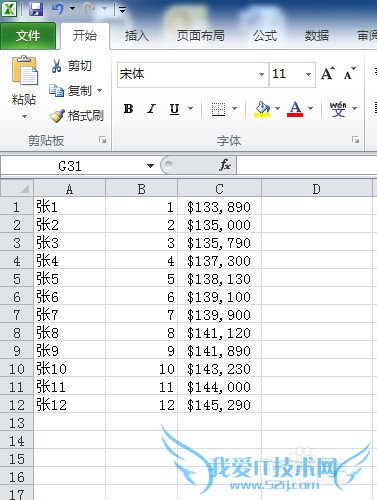Click the Increase Font Size icon
The image size is (377, 500).
[328, 74]
